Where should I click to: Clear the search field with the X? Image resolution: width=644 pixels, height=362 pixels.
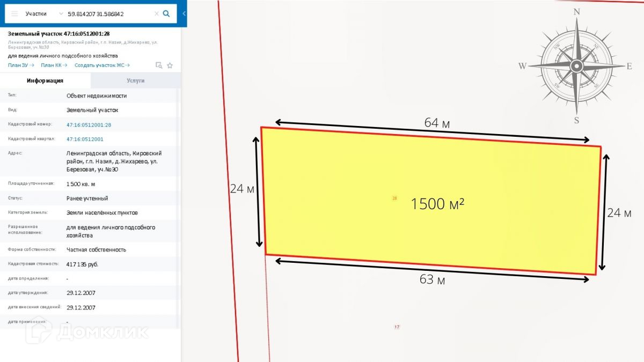(x=157, y=14)
